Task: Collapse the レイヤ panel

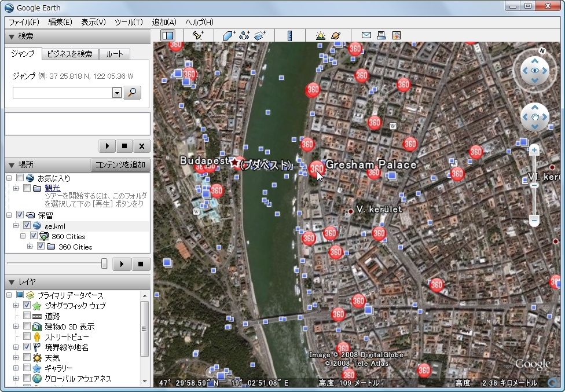Action: tap(12, 282)
